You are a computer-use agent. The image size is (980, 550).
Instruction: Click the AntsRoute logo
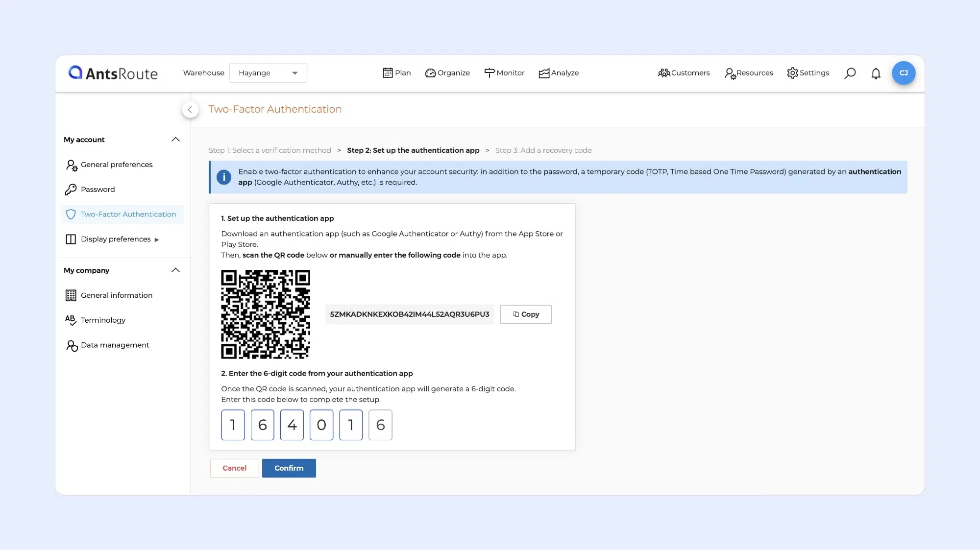pyautogui.click(x=113, y=73)
